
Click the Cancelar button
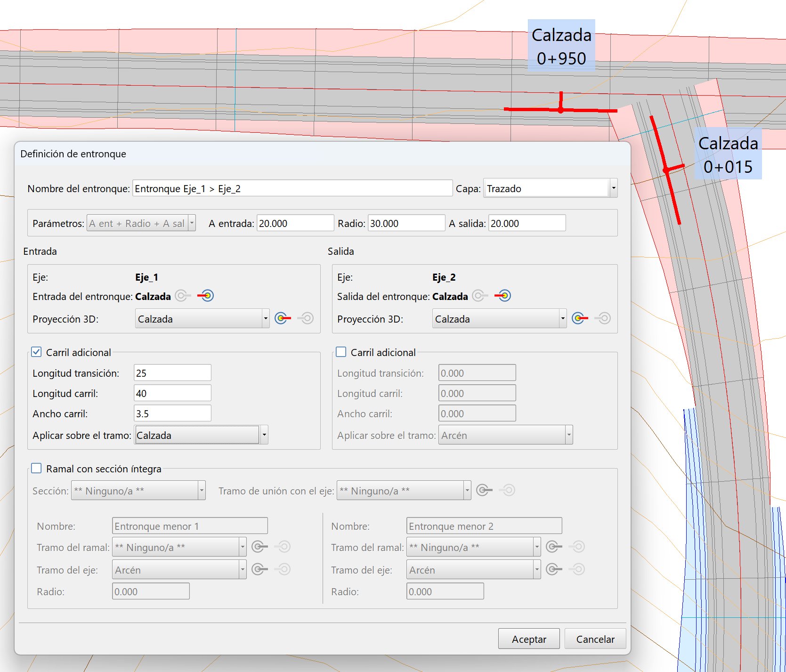[x=595, y=639]
